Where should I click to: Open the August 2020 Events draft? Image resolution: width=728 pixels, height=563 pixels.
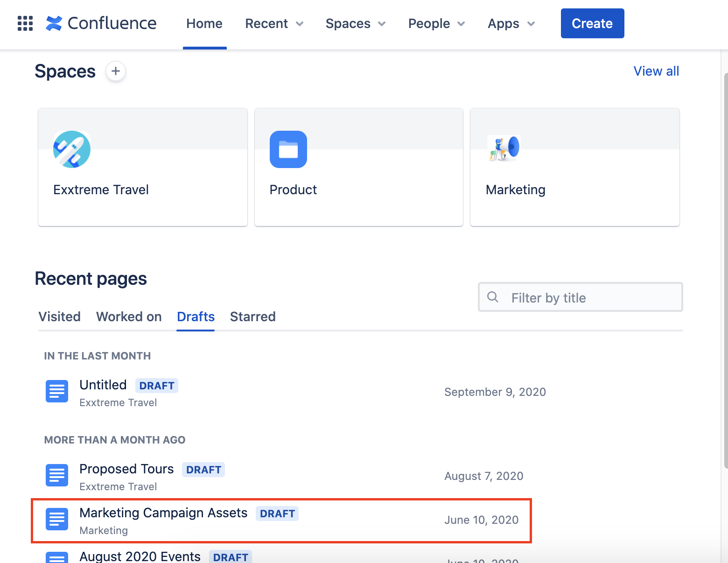(x=140, y=556)
